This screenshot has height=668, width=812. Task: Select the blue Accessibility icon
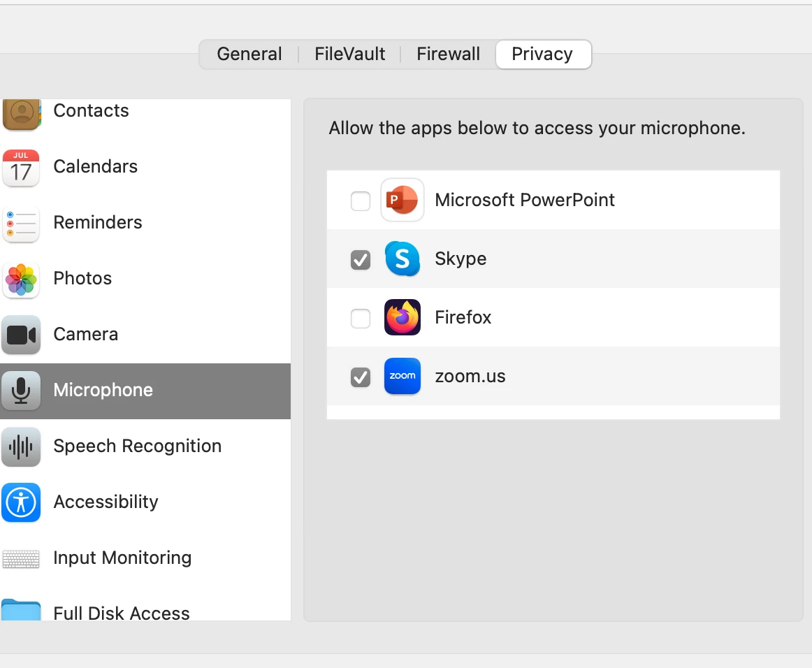[x=21, y=502]
